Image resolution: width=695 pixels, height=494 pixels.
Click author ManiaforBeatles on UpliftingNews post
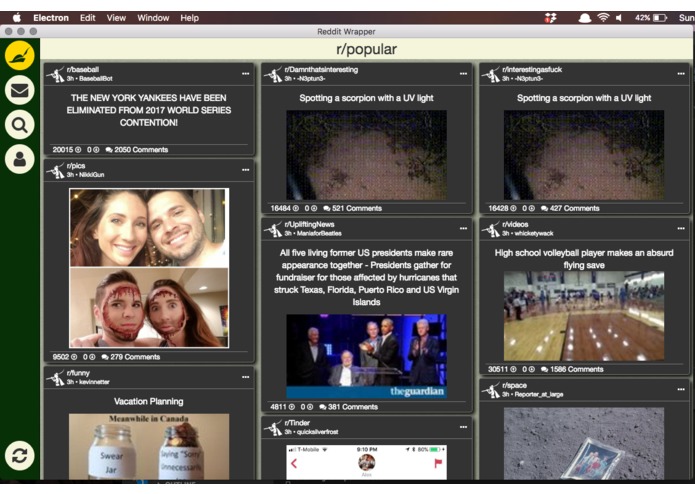click(x=319, y=233)
